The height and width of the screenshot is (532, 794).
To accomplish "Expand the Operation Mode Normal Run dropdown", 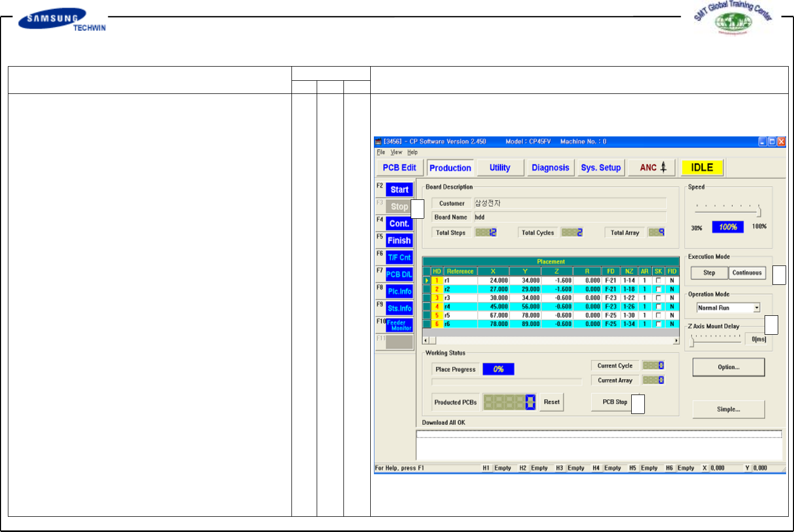I will (756, 308).
